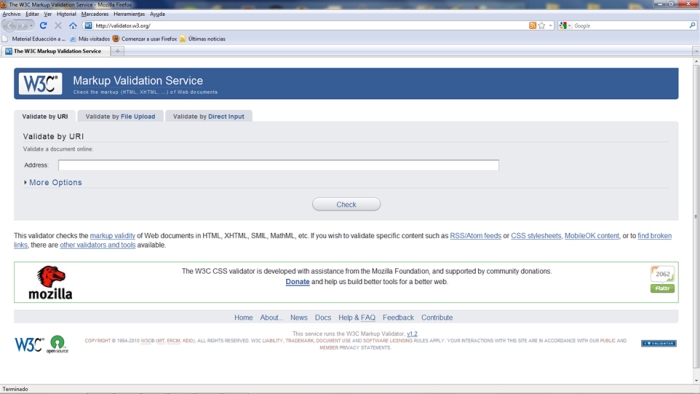Open a new tab with plus button
Image resolution: width=700 pixels, height=394 pixels.
point(117,51)
